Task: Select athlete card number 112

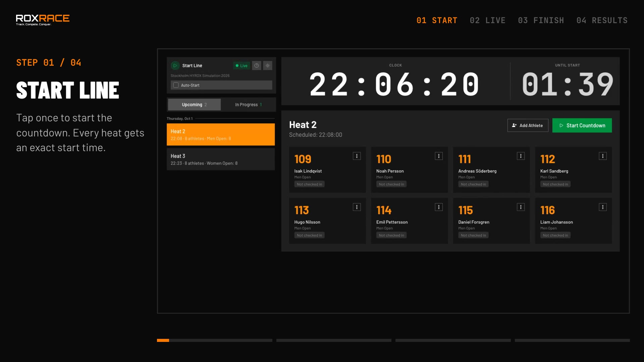Action: click(x=573, y=170)
